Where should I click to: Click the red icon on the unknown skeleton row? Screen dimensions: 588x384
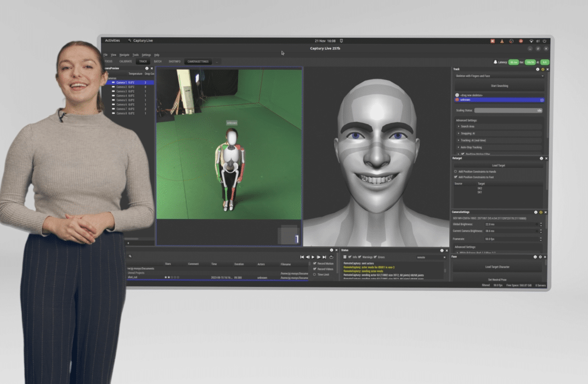coord(457,100)
